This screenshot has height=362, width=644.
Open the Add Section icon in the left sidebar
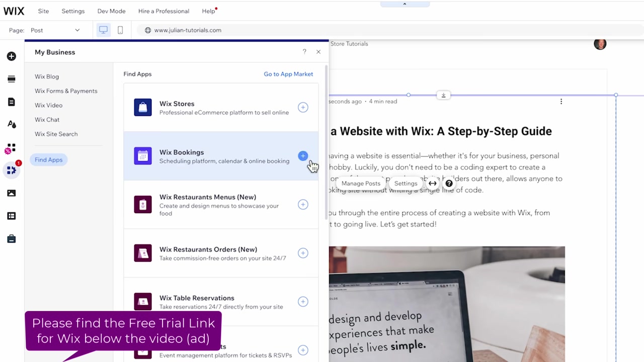(12, 79)
